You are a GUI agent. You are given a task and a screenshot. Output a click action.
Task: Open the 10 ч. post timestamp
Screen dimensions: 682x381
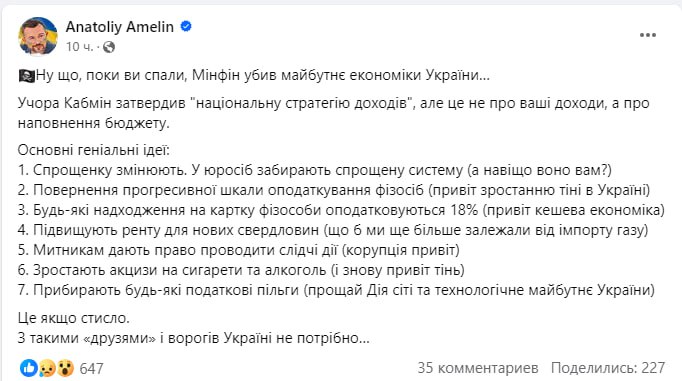[80, 47]
